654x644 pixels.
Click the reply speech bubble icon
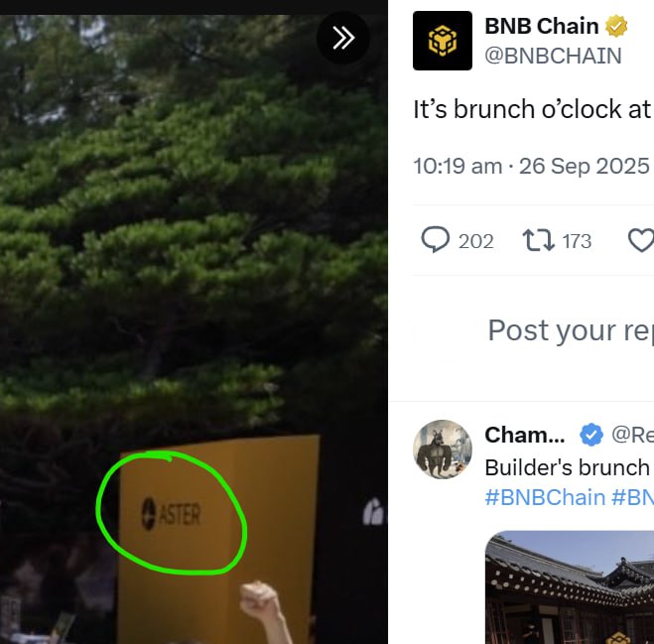tap(436, 240)
